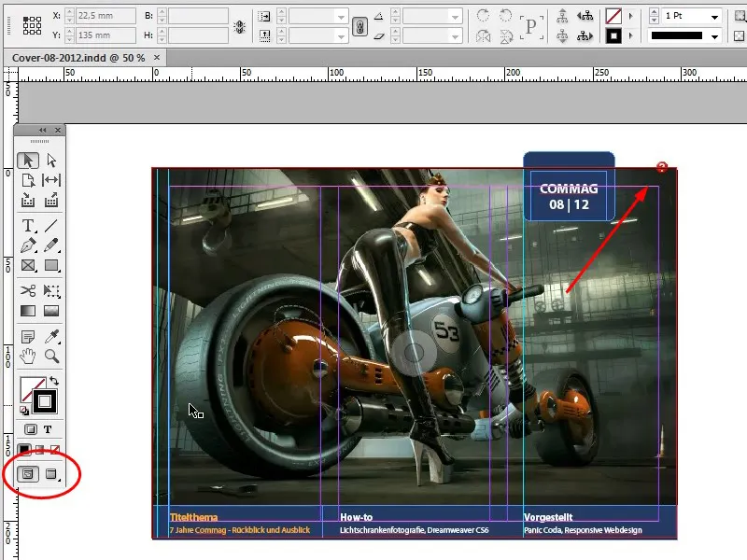Open the shear angle dropdown

click(x=456, y=36)
